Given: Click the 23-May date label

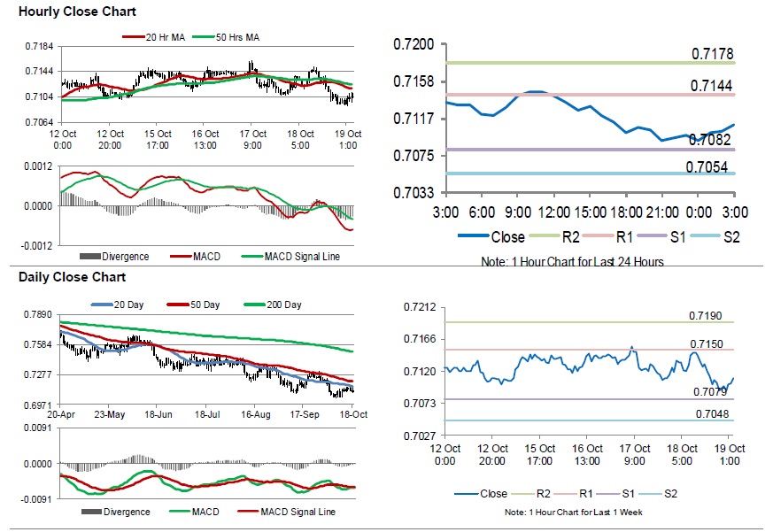Looking at the screenshot, I should (x=110, y=414).
